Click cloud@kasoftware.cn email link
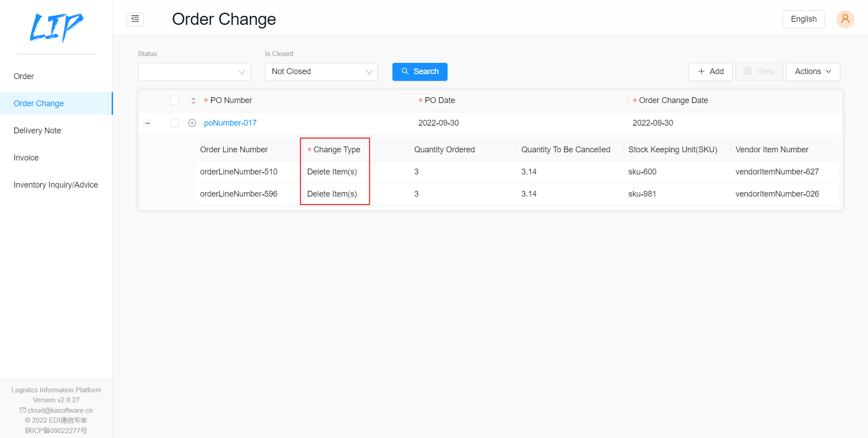The width and height of the screenshot is (868, 438). point(60,410)
